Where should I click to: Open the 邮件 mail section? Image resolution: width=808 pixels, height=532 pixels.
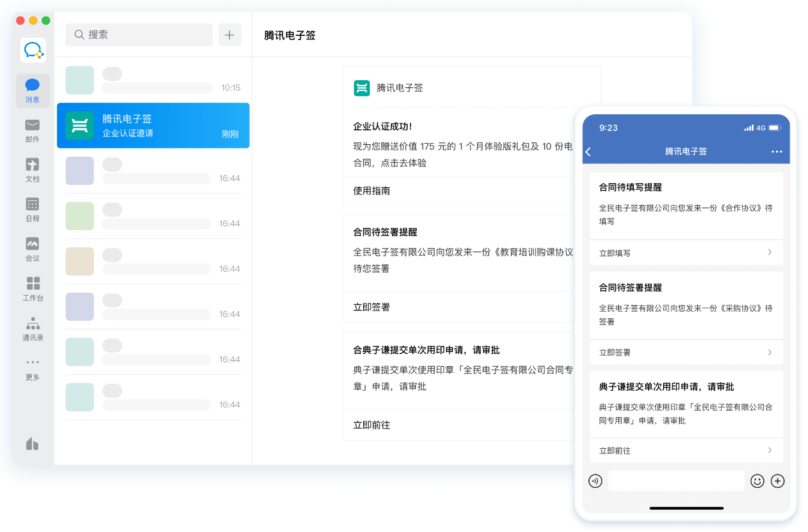32,130
